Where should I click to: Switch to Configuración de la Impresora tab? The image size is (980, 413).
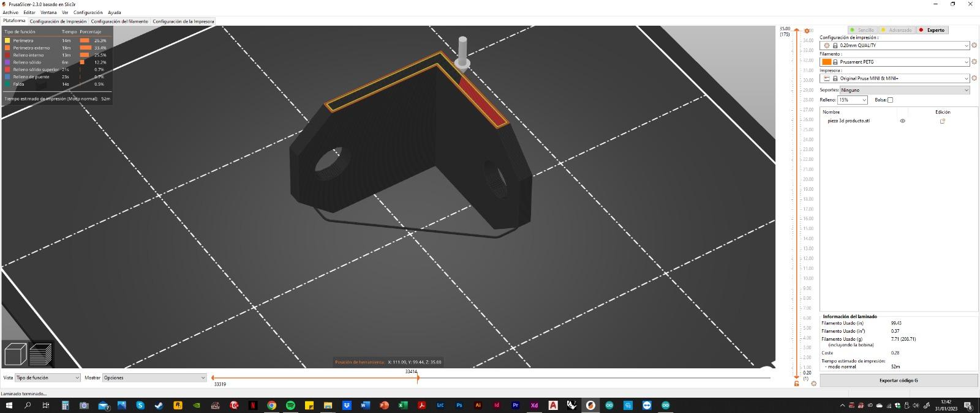(183, 21)
